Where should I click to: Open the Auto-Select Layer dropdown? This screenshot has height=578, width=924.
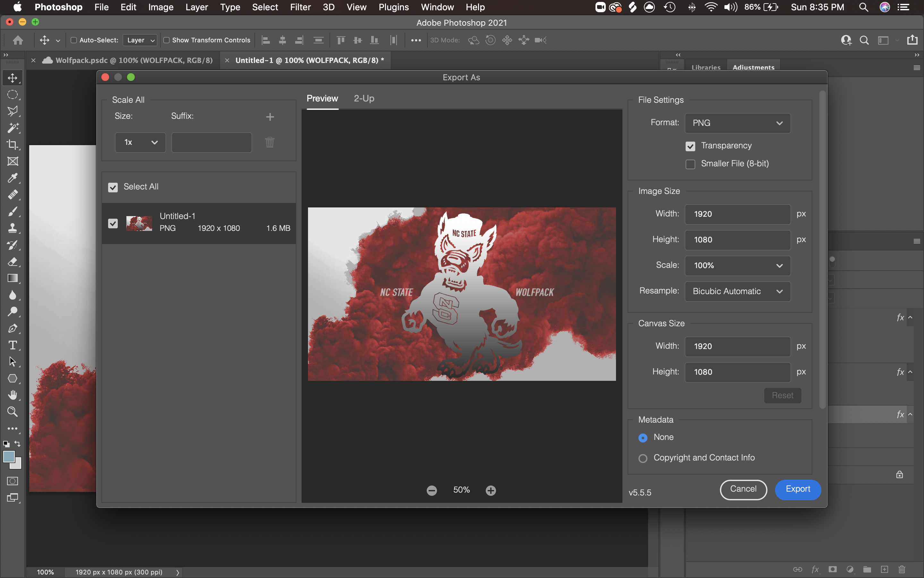(140, 40)
